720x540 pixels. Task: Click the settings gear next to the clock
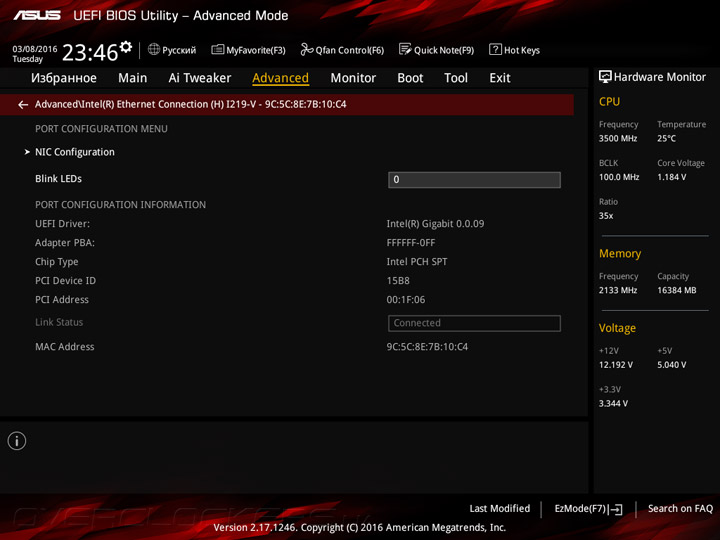coord(126,46)
